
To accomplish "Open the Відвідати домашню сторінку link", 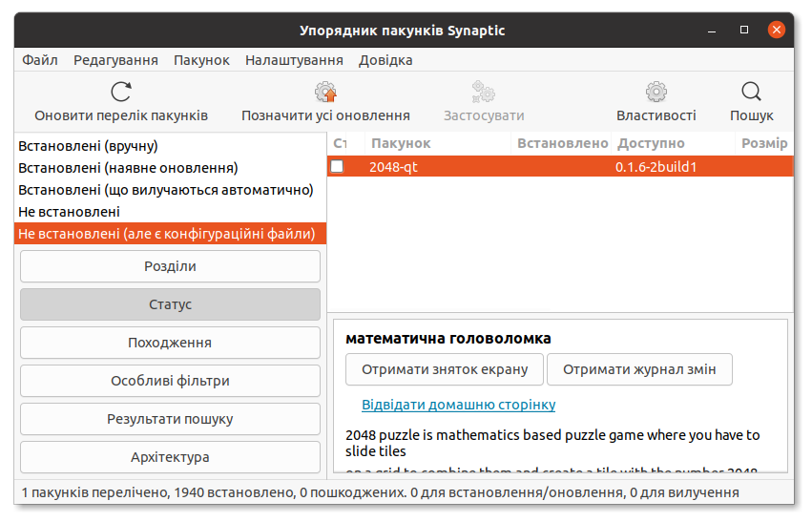I will coord(458,405).
